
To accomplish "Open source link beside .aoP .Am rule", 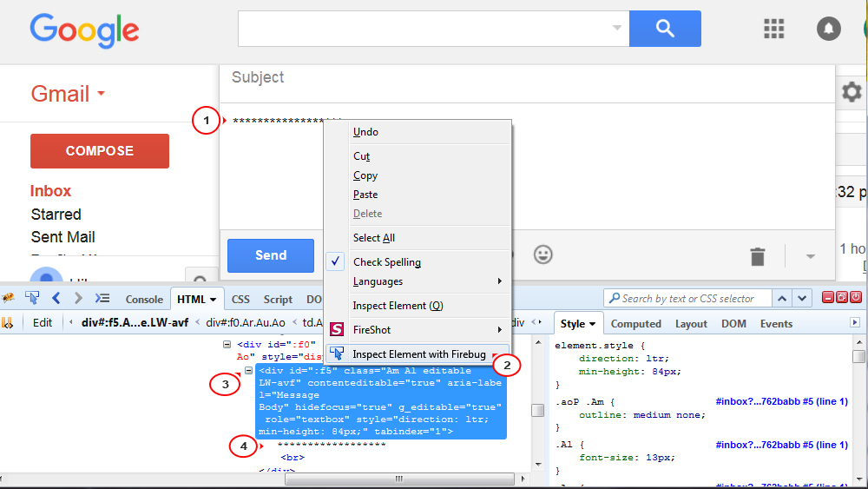I will 782,401.
